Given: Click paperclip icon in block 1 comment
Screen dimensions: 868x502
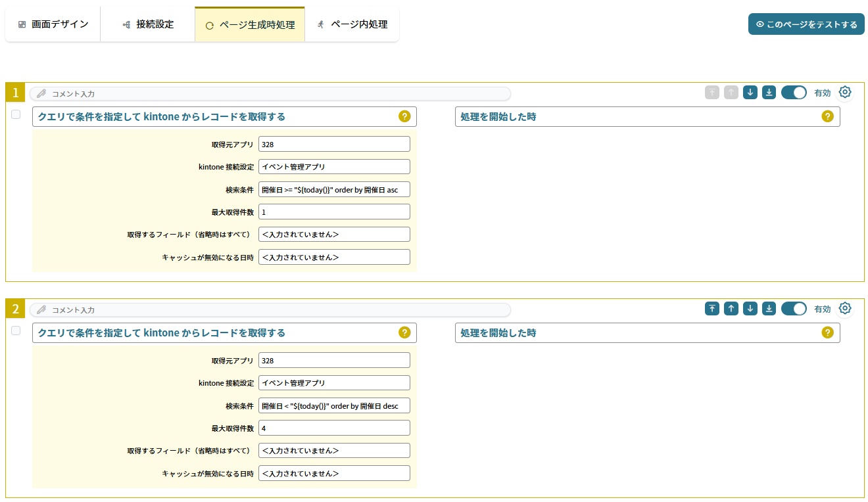Looking at the screenshot, I should [x=41, y=93].
